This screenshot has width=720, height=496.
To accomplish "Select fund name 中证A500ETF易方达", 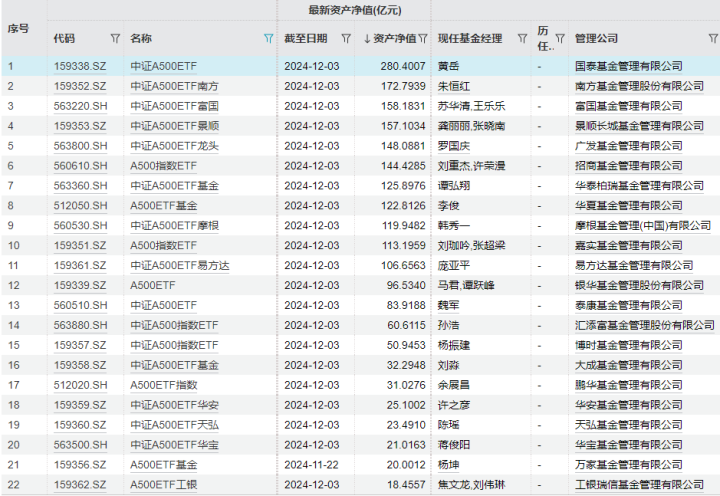I will pyautogui.click(x=180, y=265).
